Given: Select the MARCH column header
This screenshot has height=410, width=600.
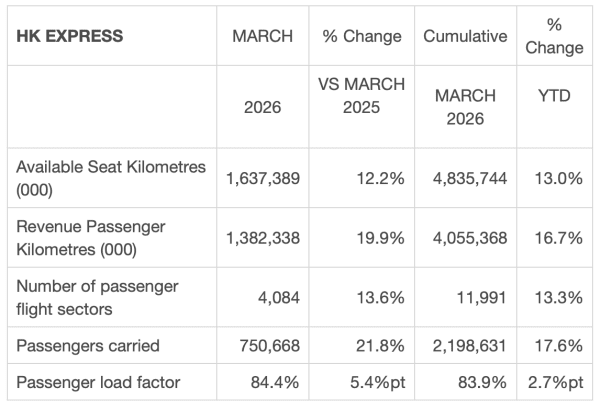Looking at the screenshot, I should click(x=262, y=37).
